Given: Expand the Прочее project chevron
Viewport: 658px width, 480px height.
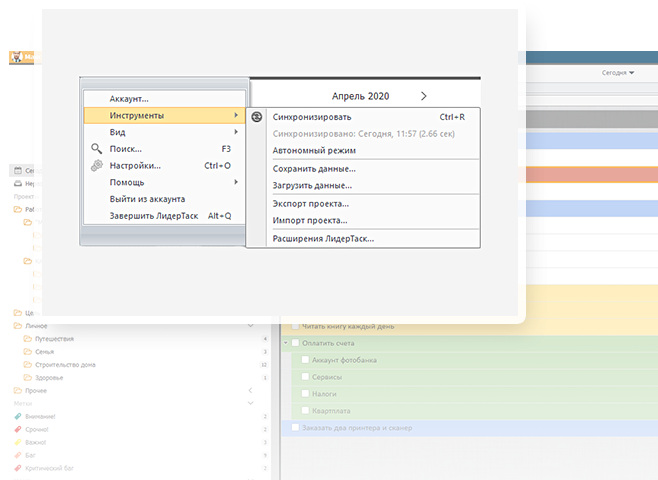Looking at the screenshot, I should pos(250,390).
